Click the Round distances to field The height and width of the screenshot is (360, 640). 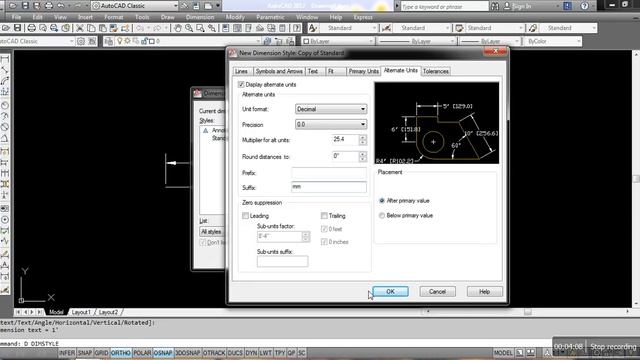pyautogui.click(x=346, y=156)
